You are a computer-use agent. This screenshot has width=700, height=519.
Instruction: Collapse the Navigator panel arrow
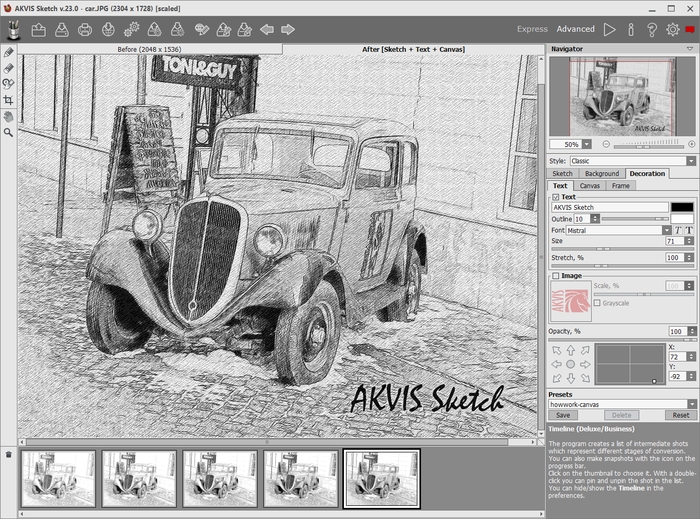point(690,49)
